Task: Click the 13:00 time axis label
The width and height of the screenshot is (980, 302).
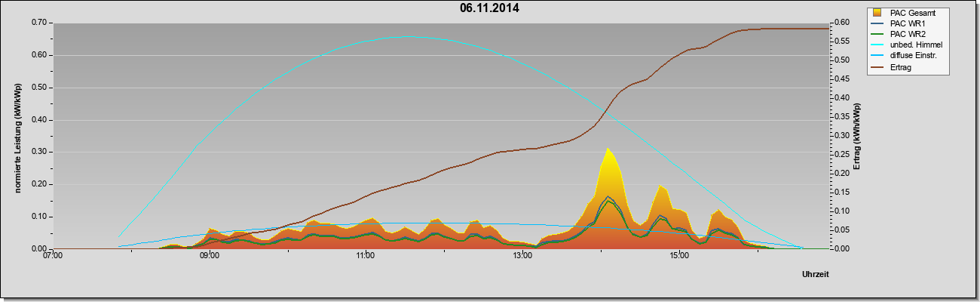Action: (522, 255)
